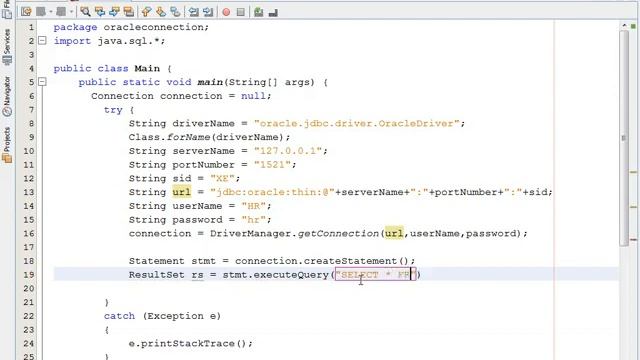Click underlined "rs" variable on line 19
The width and height of the screenshot is (640, 360).
(198, 275)
